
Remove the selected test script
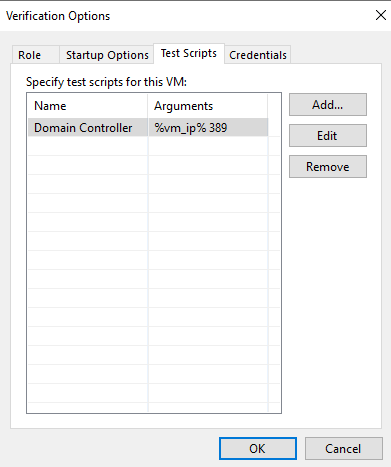pyautogui.click(x=328, y=166)
